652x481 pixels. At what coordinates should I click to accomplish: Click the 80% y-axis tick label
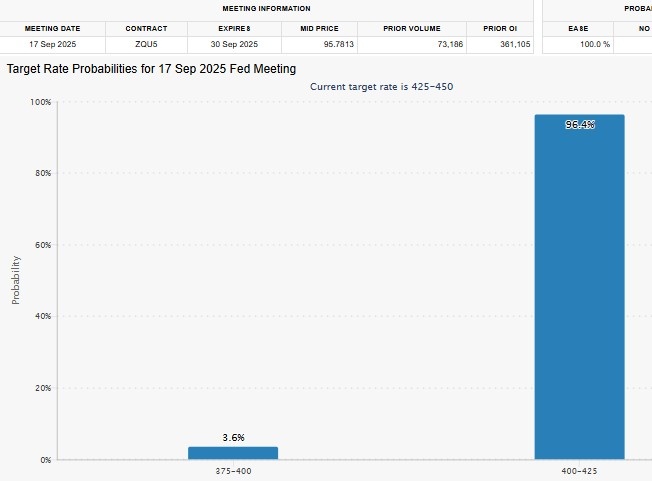point(43,173)
